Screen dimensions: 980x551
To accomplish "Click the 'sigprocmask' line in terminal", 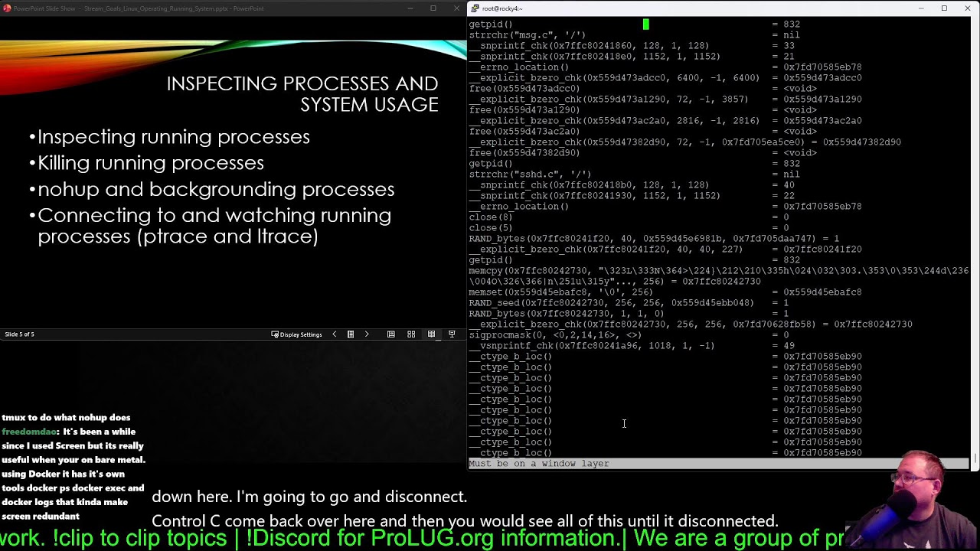I will [629, 335].
